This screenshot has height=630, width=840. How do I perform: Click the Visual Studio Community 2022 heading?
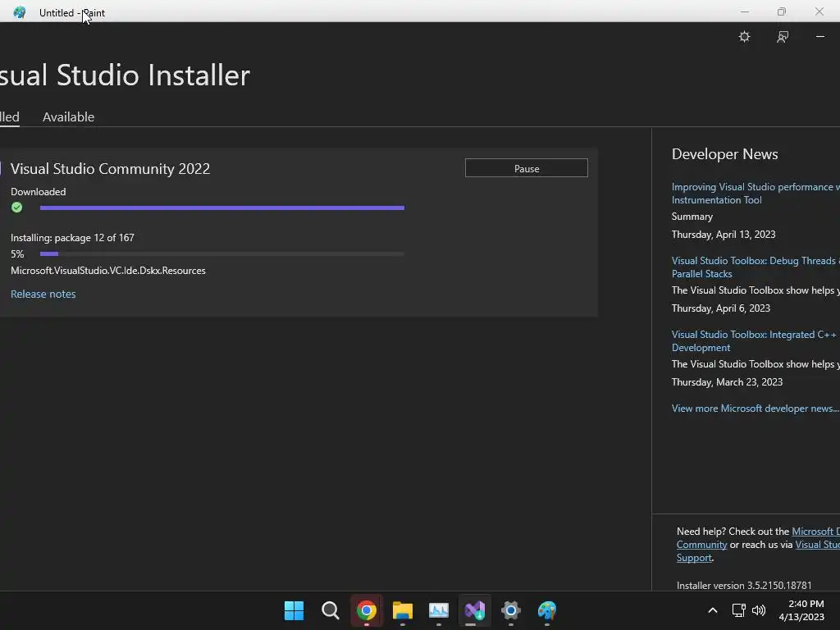click(x=111, y=169)
